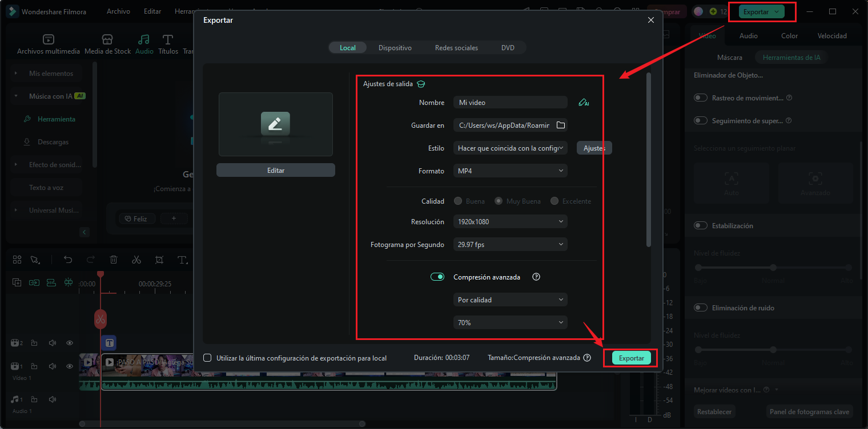Enable Rastreo de movimiento toggle
This screenshot has width=868, height=429.
pyautogui.click(x=701, y=98)
